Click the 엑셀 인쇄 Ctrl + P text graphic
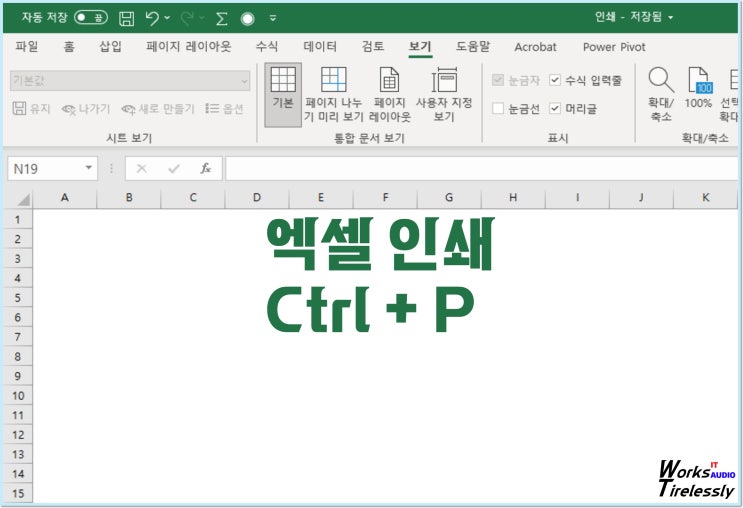 pyautogui.click(x=381, y=275)
